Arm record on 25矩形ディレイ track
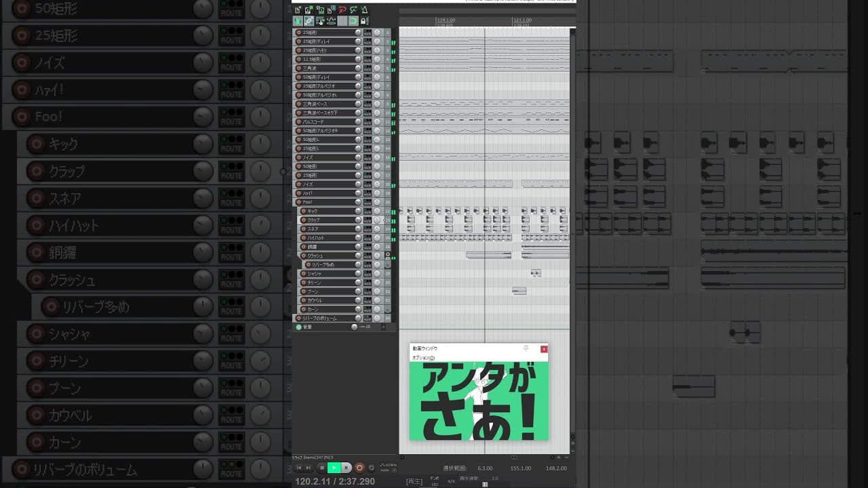 point(298,41)
